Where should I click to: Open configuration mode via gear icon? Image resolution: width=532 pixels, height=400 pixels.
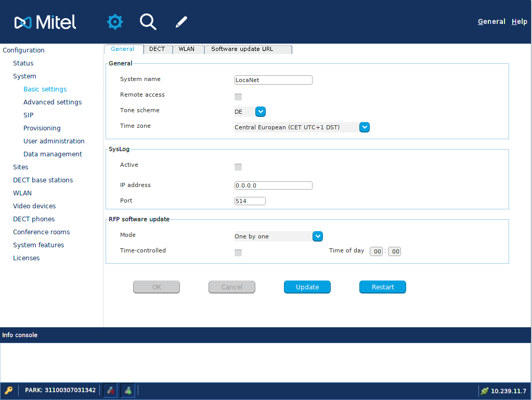pyautogui.click(x=115, y=22)
